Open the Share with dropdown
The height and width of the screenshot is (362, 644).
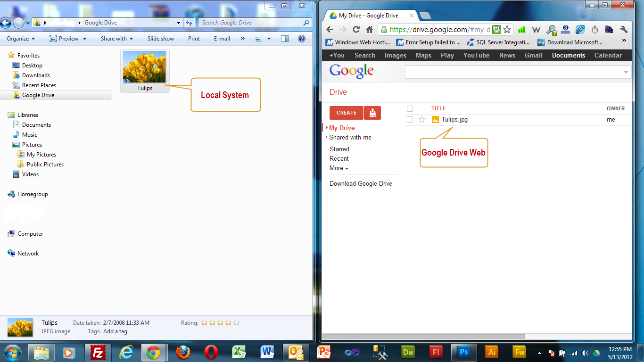click(117, 39)
